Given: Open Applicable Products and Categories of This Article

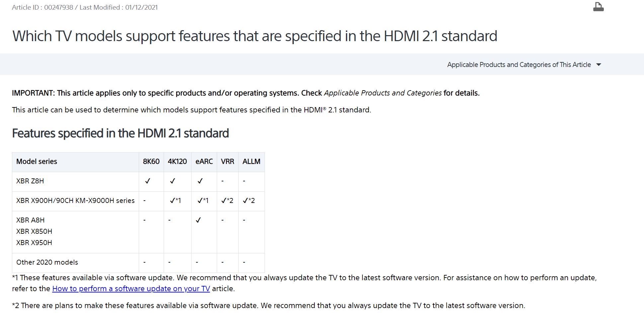Looking at the screenshot, I should [x=519, y=65].
